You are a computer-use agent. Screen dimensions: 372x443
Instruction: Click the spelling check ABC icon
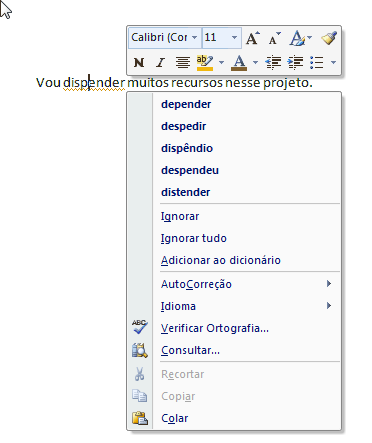[x=139, y=327]
